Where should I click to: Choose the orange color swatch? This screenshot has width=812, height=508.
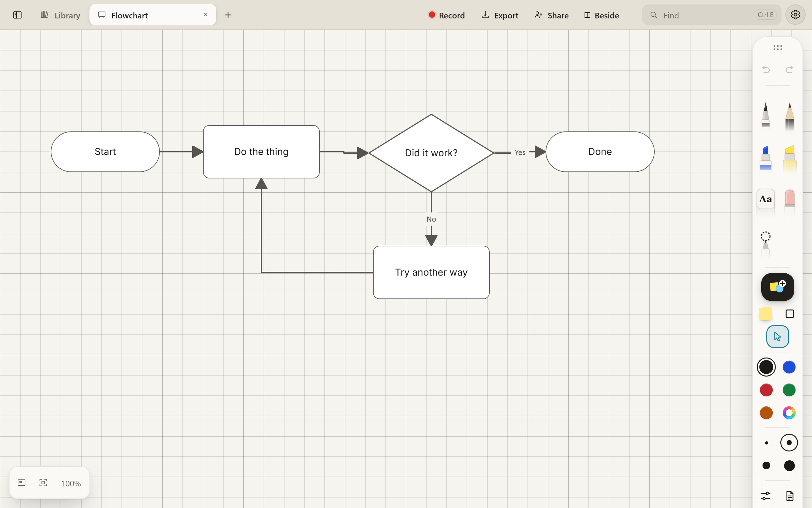point(766,413)
